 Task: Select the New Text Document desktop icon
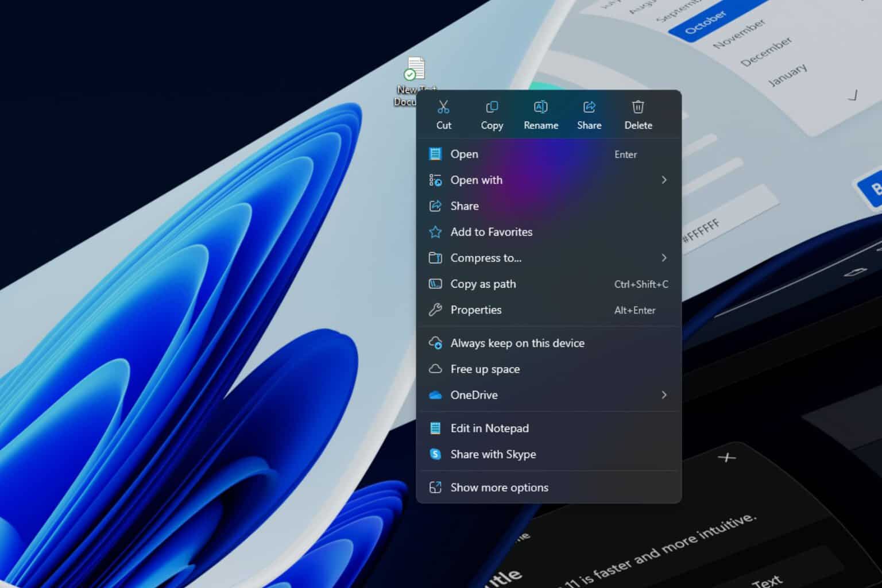(414, 69)
